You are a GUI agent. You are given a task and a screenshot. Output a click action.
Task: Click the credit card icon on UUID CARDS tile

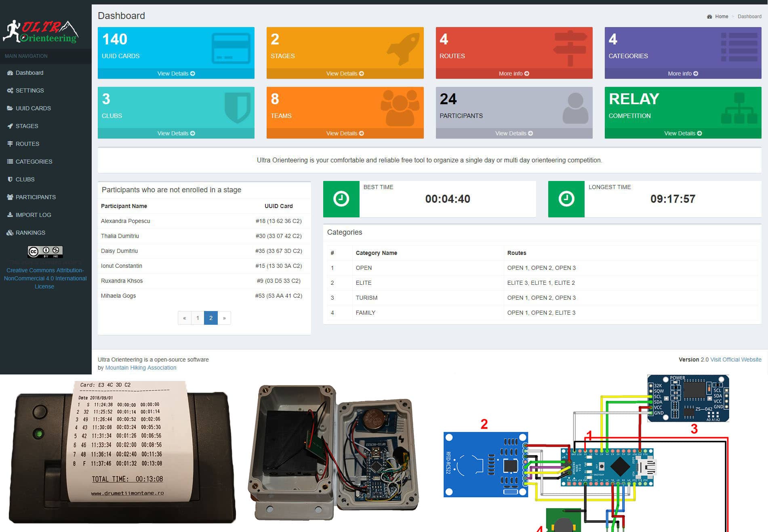(x=231, y=48)
